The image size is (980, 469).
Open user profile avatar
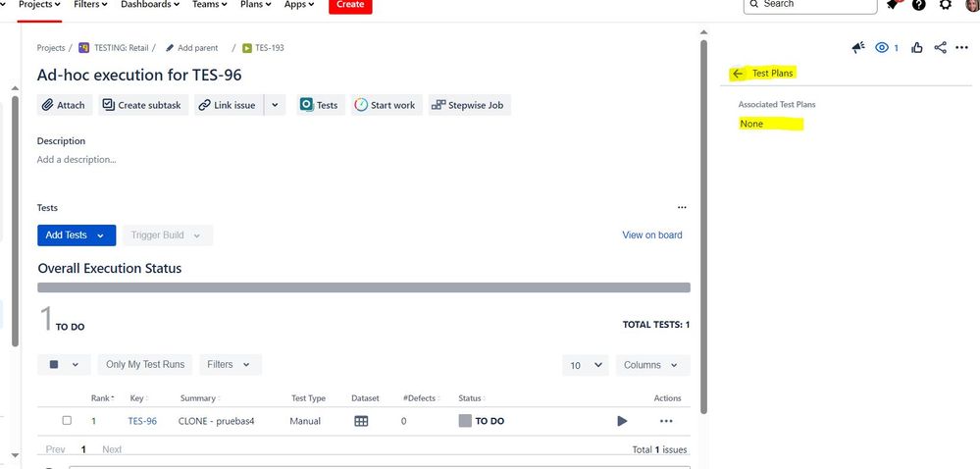point(972,4)
